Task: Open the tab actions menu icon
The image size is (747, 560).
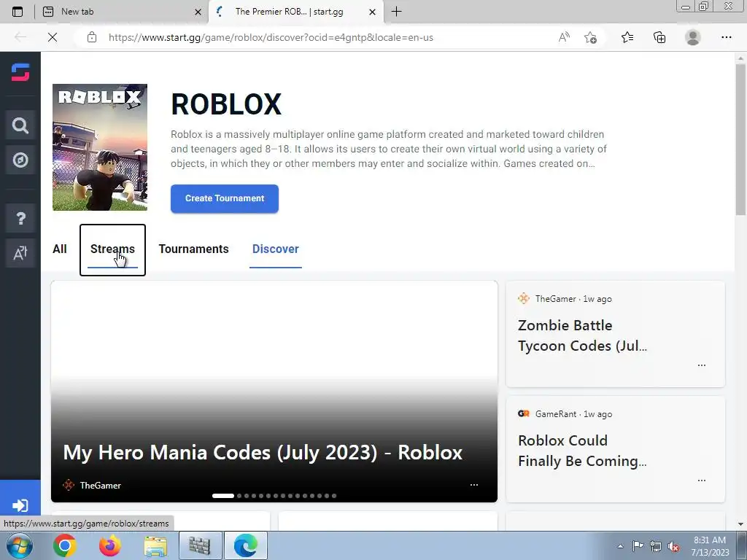Action: click(18, 12)
